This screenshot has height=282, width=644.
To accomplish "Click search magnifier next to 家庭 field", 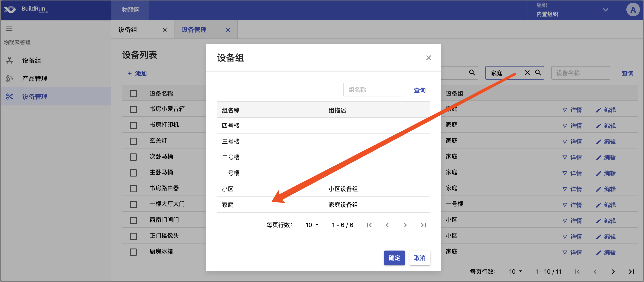I will point(538,73).
